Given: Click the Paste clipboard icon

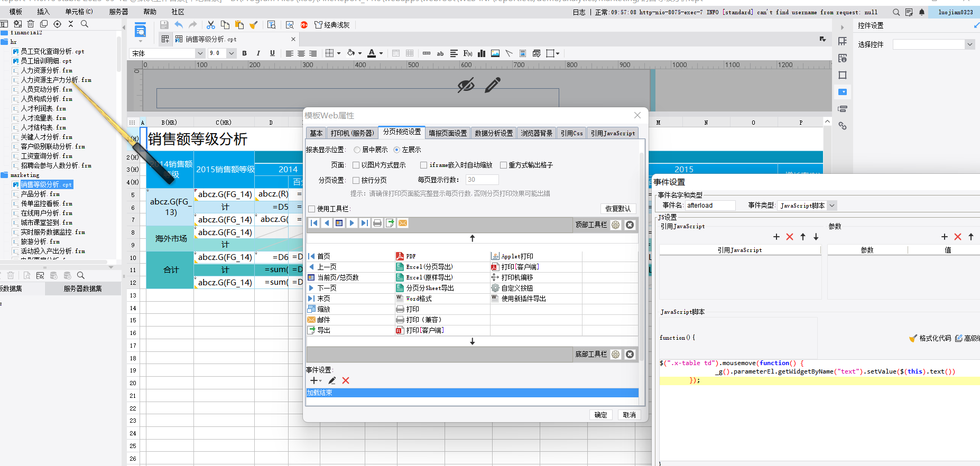Looking at the screenshot, I should (x=239, y=25).
